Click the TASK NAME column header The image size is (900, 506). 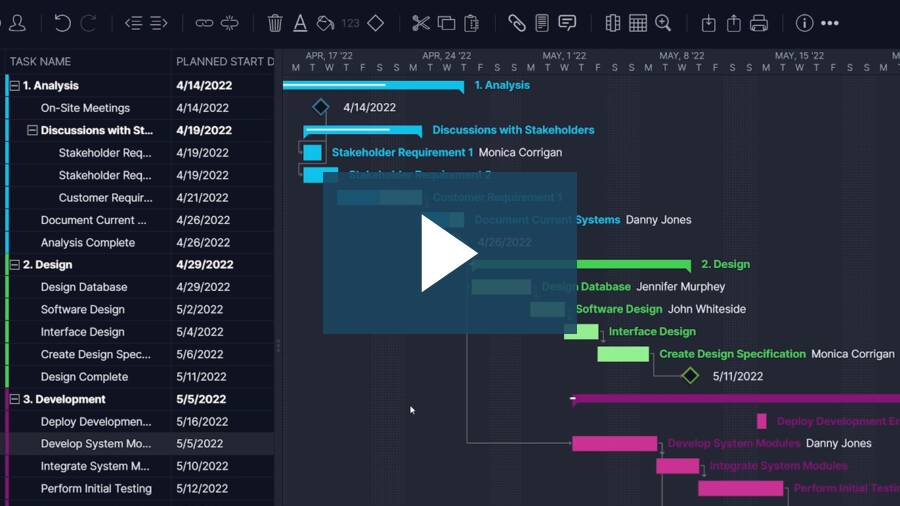point(40,61)
